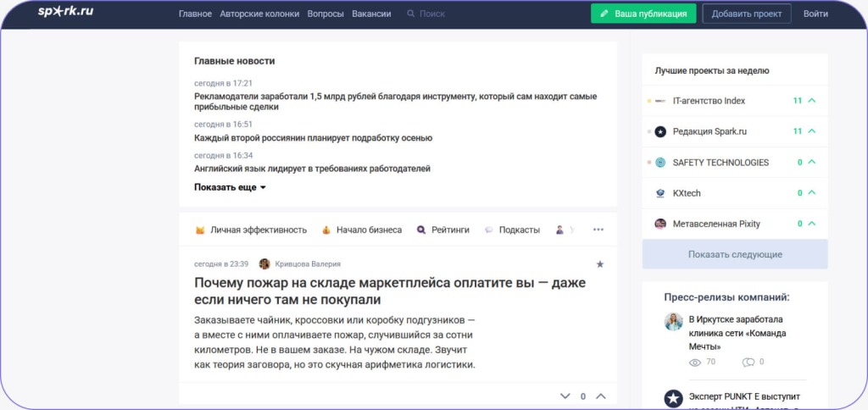
Task: Open Вакансии in the top navigation
Action: click(371, 14)
